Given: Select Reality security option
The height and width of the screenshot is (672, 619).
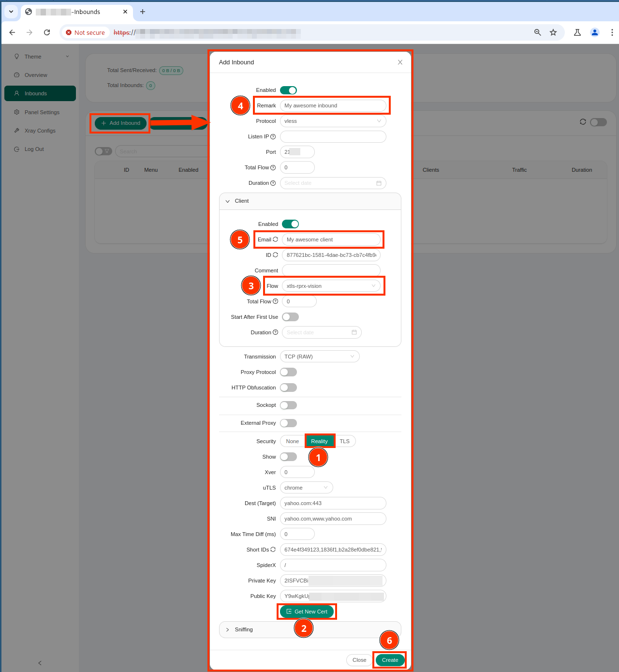Looking at the screenshot, I should click(319, 441).
